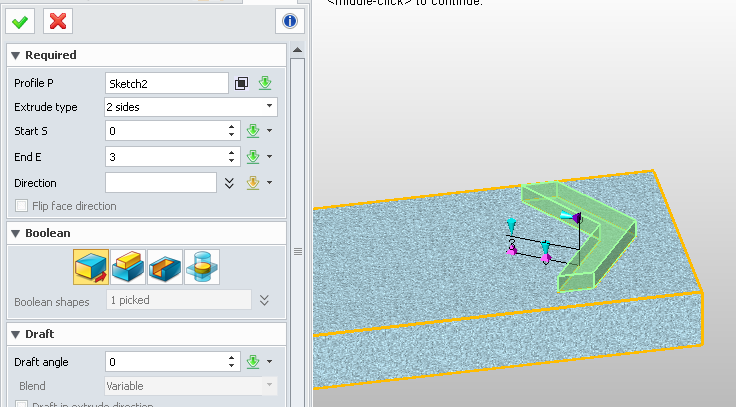
Task: Open the blue info help icon
Action: coord(290,21)
